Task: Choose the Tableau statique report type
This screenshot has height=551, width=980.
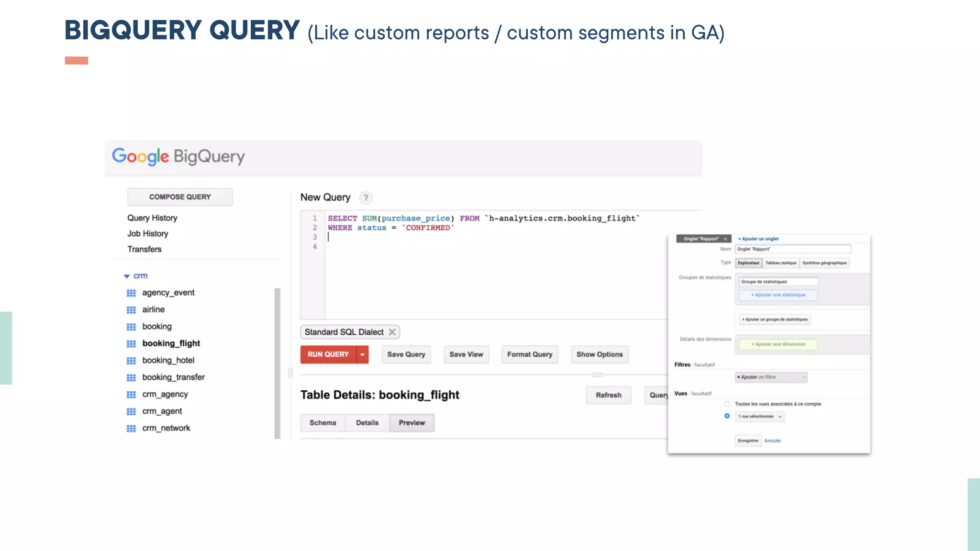Action: [781, 263]
